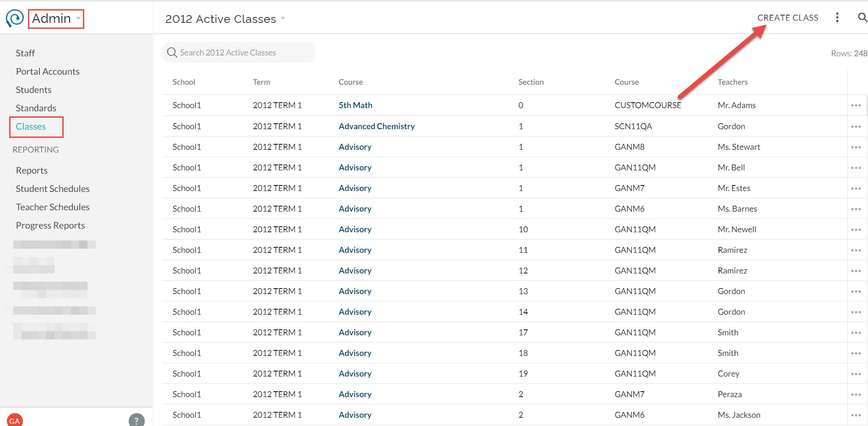The width and height of the screenshot is (868, 426).
Task: Select Classes in the sidebar
Action: pos(31,126)
